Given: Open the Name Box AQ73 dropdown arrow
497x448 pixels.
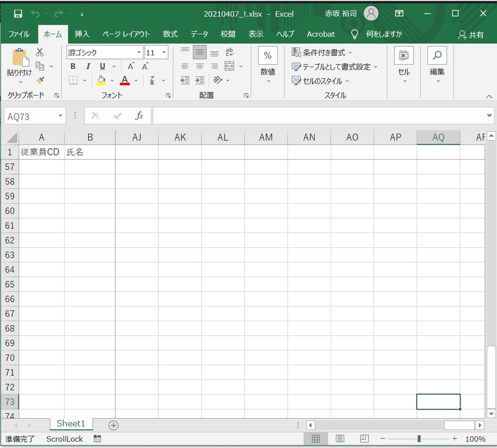Looking at the screenshot, I should coord(60,116).
